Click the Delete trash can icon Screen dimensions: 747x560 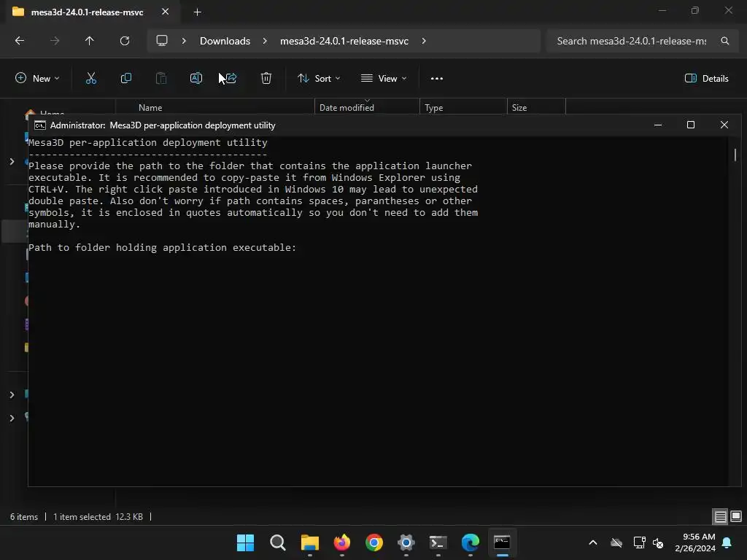coord(266,78)
